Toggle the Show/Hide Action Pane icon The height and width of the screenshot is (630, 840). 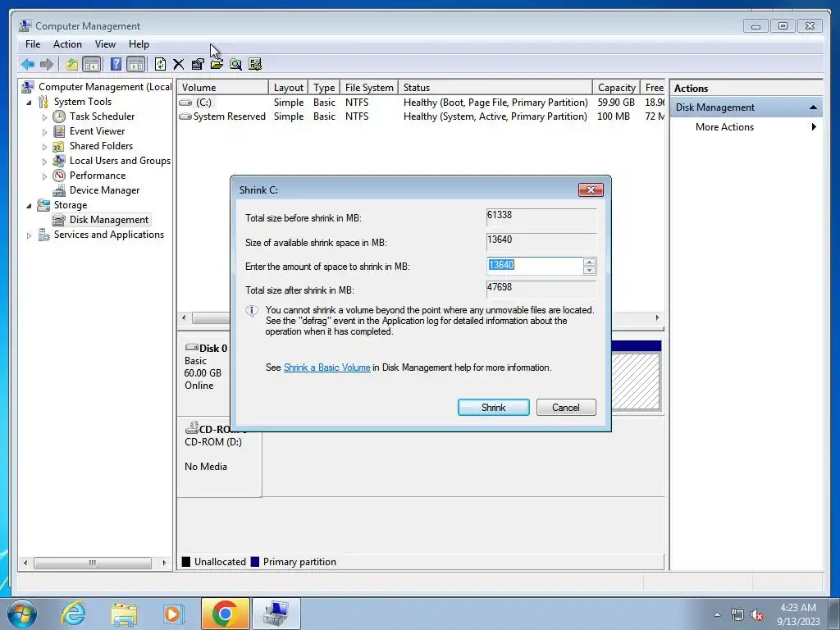click(x=136, y=64)
